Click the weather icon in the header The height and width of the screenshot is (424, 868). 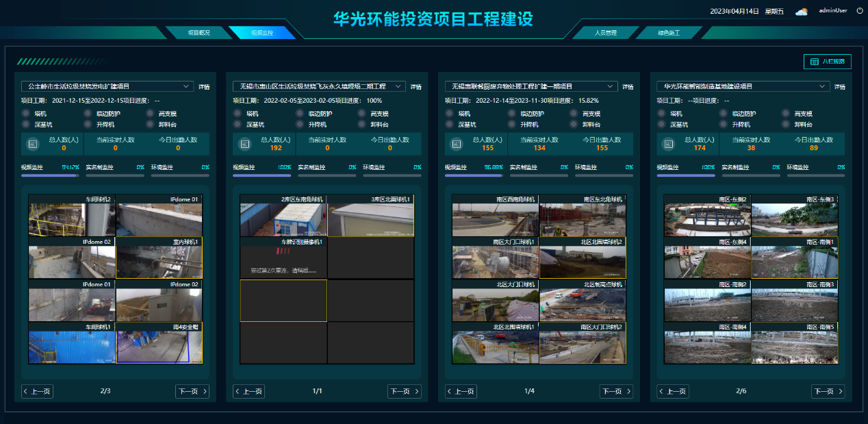pyautogui.click(x=801, y=10)
